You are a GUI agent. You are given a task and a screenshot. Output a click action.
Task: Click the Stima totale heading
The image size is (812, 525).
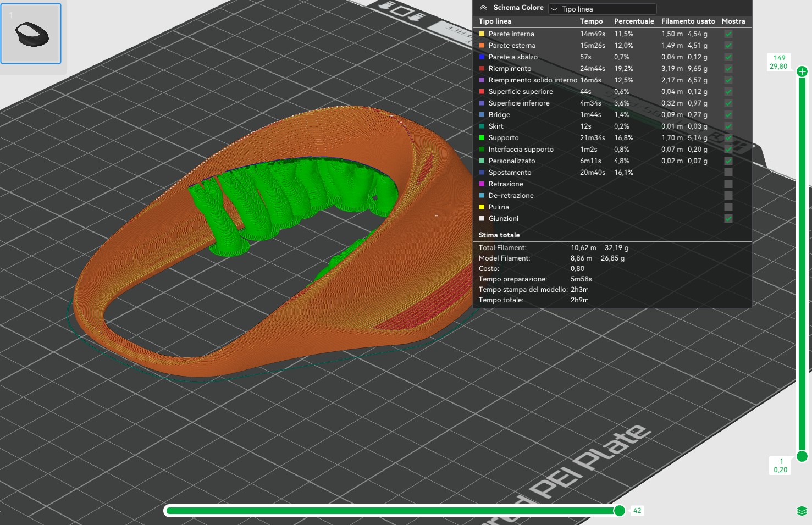tap(499, 235)
